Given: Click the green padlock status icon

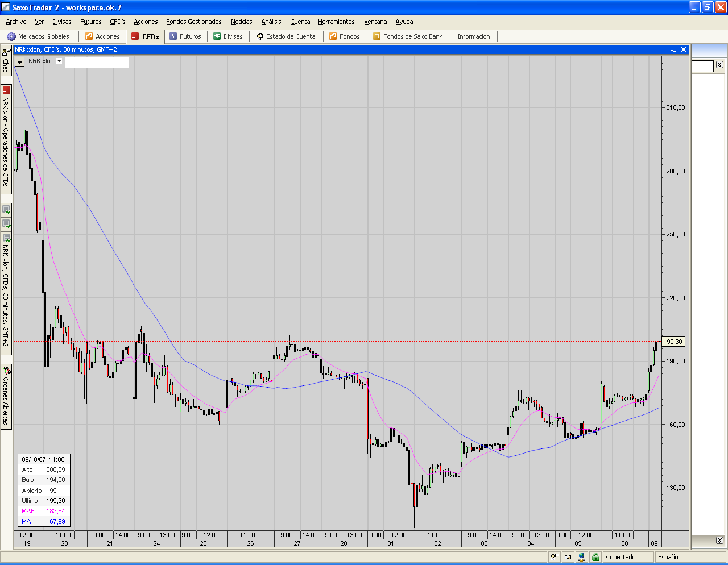Looking at the screenshot, I should 595,557.
